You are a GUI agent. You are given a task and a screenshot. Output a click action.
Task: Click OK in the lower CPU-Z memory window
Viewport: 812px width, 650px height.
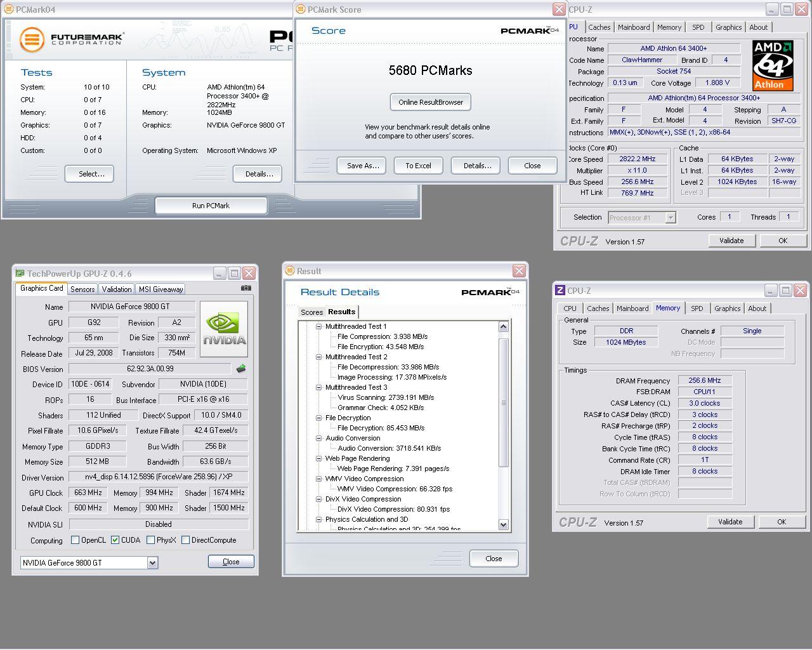[782, 522]
